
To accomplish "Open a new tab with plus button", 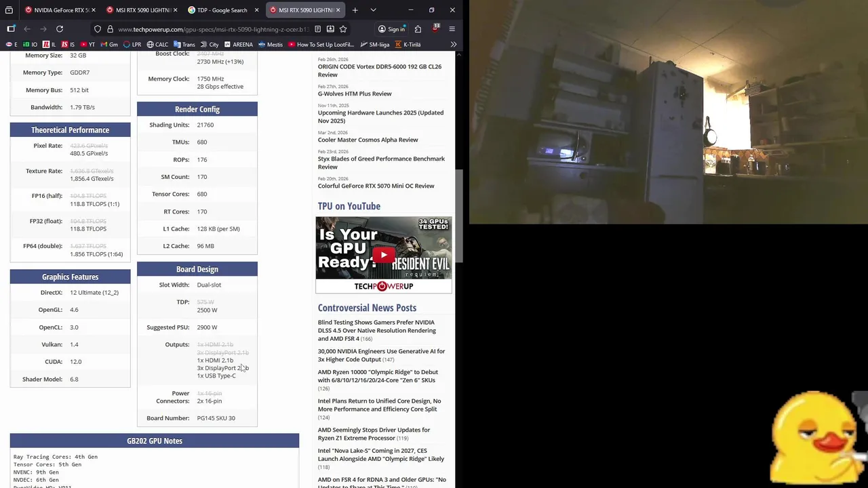I will 355,10.
